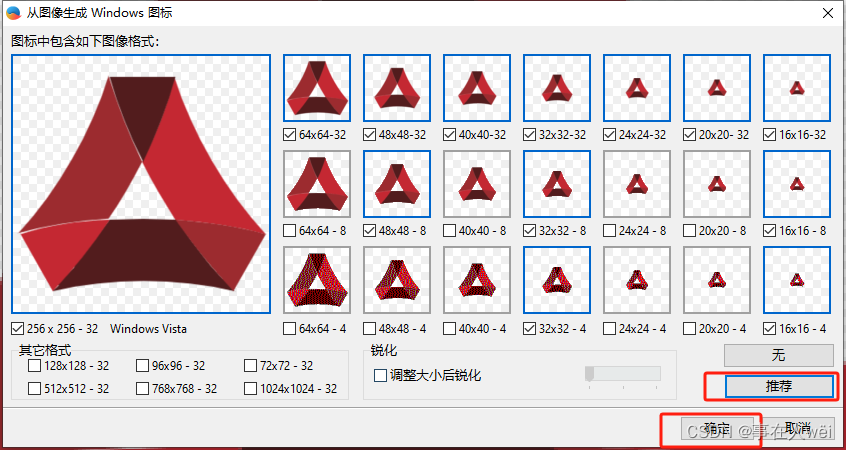Click the large 256 x 256 icon preview
The image size is (846, 450).
click(140, 183)
